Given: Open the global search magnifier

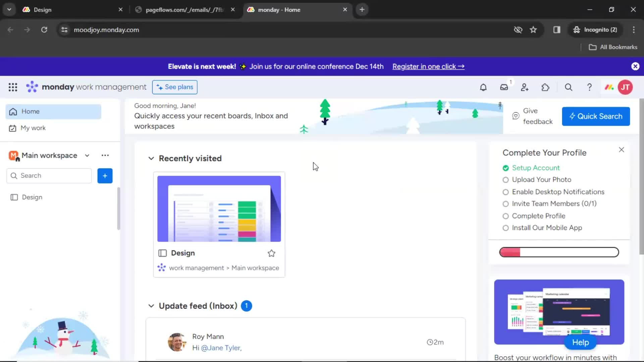Looking at the screenshot, I should 568,87.
